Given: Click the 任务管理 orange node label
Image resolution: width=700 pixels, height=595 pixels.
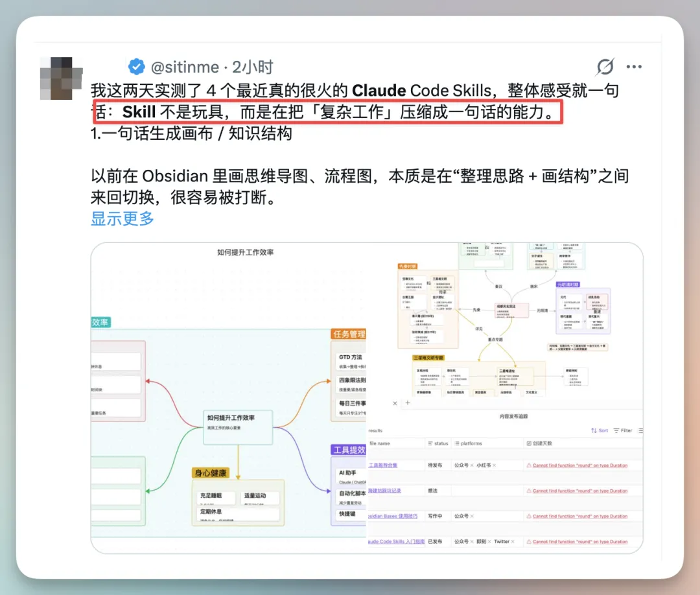Looking at the screenshot, I should pos(349,334).
